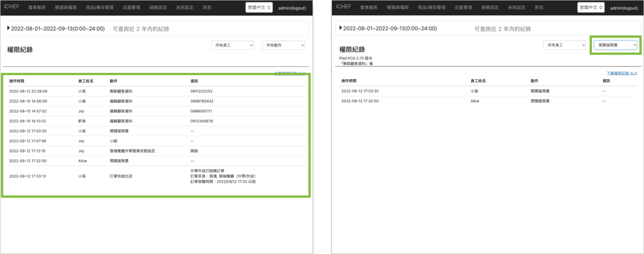644x254 pixels.
Task: Change language via right 繁體中文 selector
Action: (591, 8)
